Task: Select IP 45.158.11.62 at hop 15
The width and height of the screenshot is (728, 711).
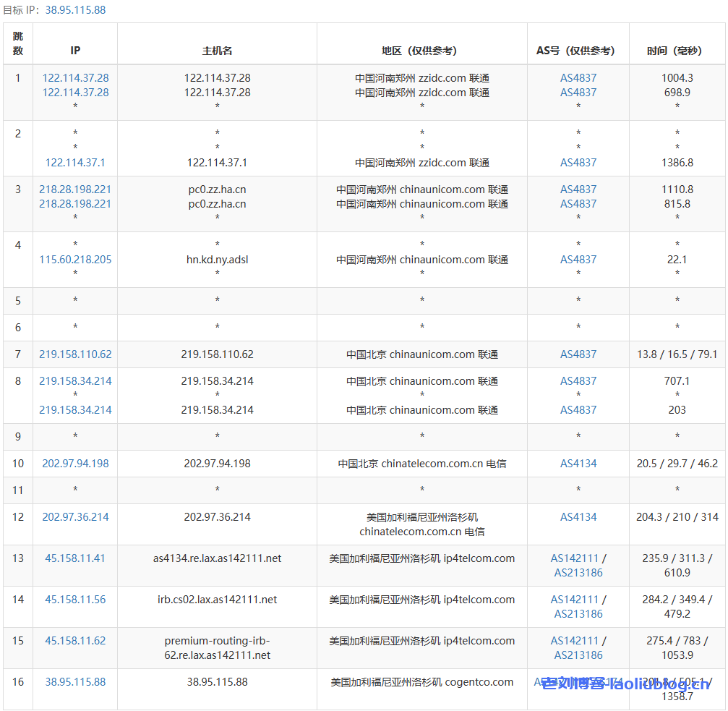Action: [74, 641]
